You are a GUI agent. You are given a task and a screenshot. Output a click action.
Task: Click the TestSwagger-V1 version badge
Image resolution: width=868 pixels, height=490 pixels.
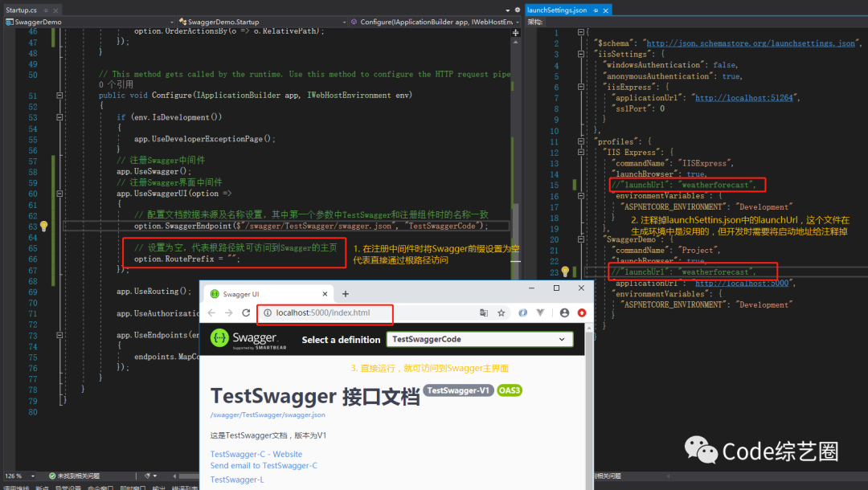pos(458,390)
